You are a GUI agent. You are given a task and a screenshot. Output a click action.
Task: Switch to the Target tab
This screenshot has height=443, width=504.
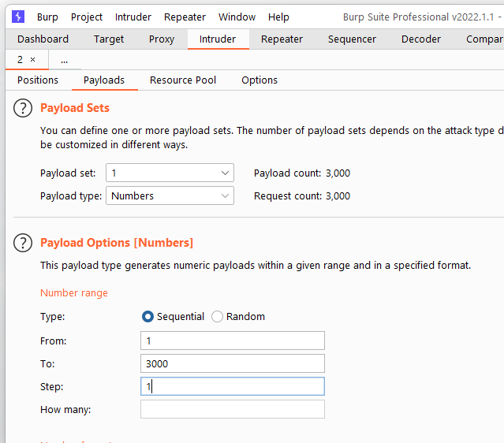coord(109,39)
